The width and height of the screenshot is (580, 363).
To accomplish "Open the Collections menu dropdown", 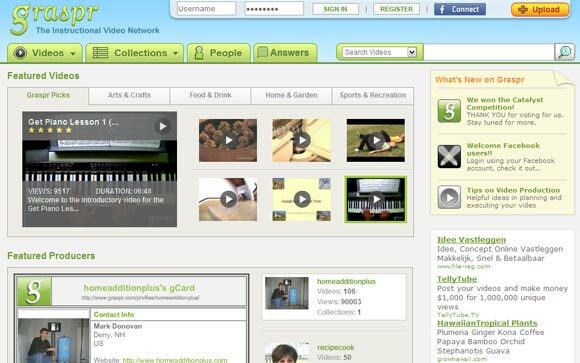I will (x=135, y=53).
